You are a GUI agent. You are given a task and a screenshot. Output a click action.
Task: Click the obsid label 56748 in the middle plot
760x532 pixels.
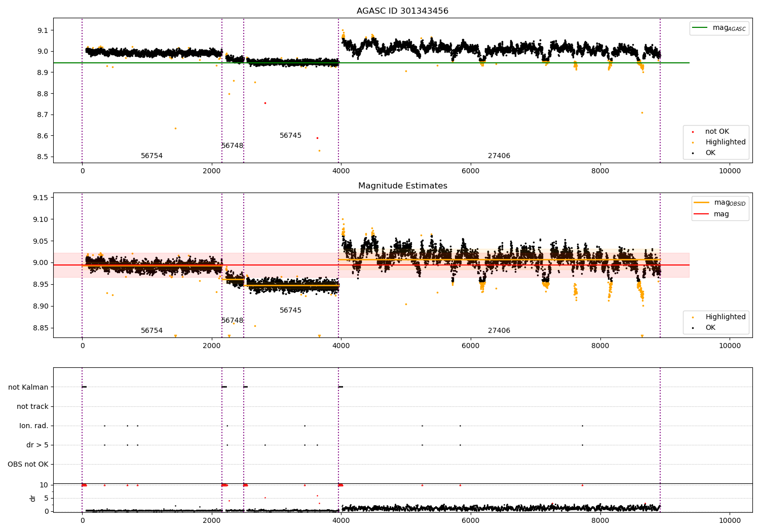click(x=232, y=321)
